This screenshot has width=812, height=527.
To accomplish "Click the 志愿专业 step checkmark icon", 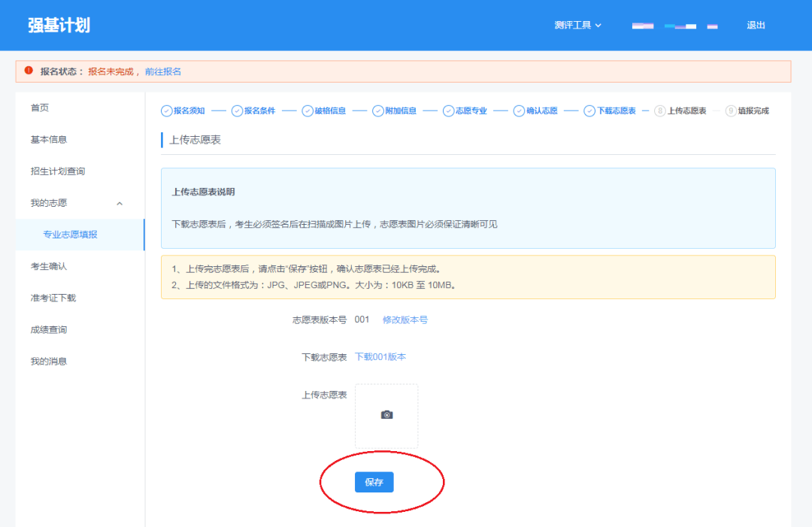I will pos(449,111).
